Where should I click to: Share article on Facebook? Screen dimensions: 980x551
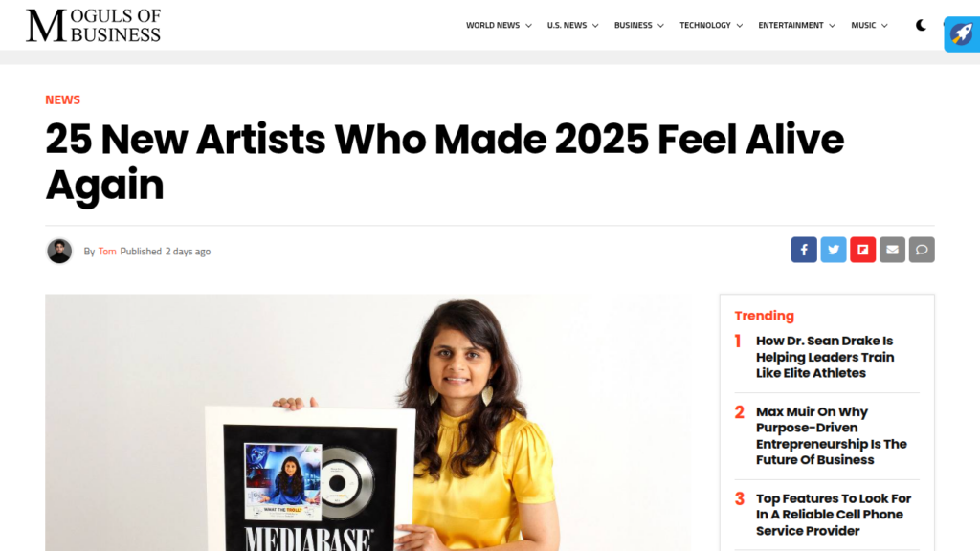click(x=804, y=250)
